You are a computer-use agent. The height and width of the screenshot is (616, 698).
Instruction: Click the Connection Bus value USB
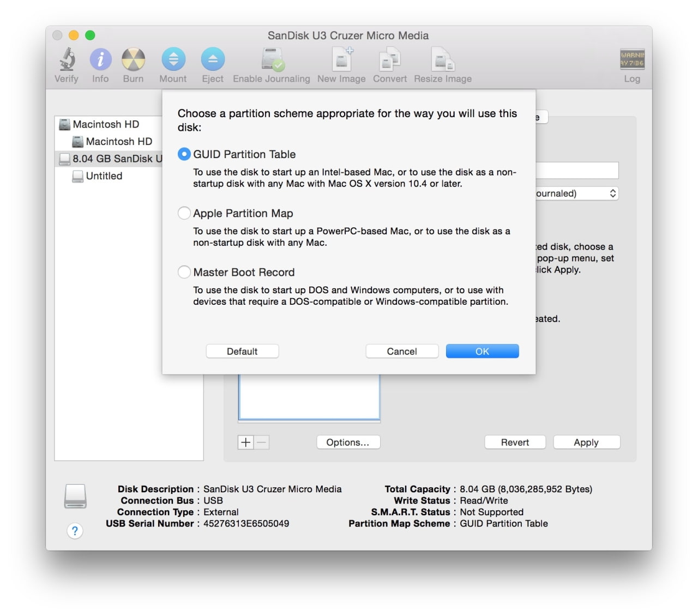coord(213,500)
